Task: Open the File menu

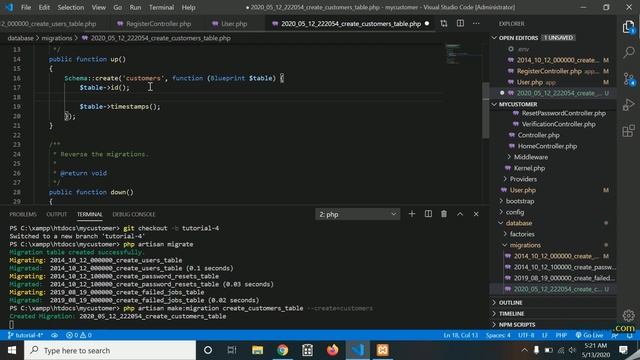Action: tap(26, 7)
